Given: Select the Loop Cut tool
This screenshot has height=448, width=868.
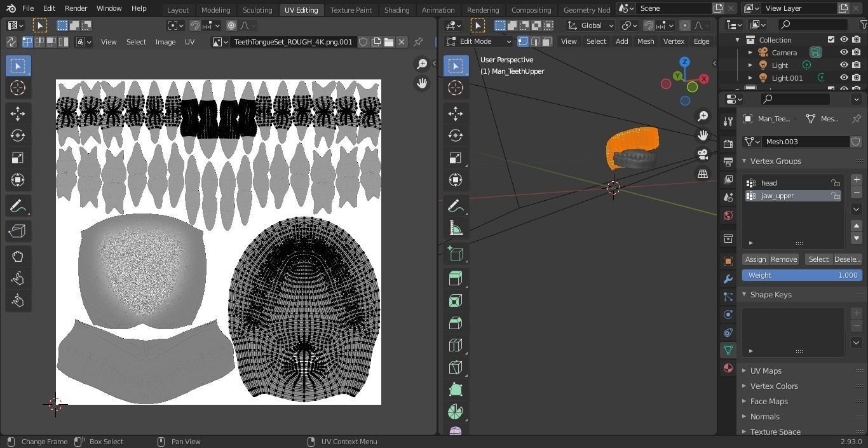Looking at the screenshot, I should 456,345.
